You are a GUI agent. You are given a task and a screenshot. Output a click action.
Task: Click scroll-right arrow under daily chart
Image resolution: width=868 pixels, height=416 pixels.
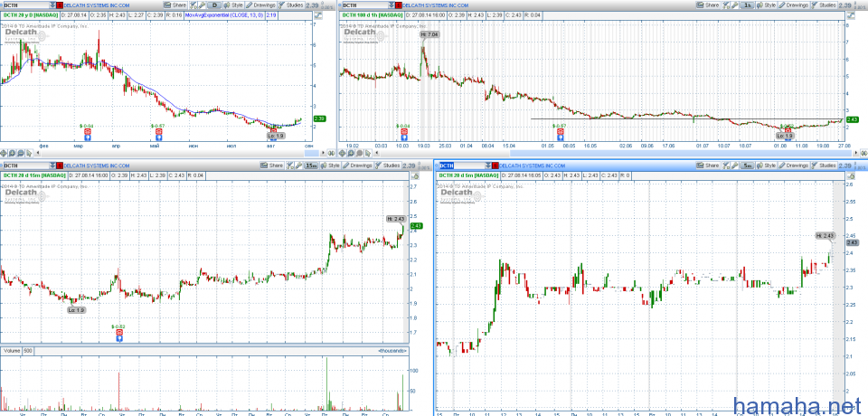point(323,154)
